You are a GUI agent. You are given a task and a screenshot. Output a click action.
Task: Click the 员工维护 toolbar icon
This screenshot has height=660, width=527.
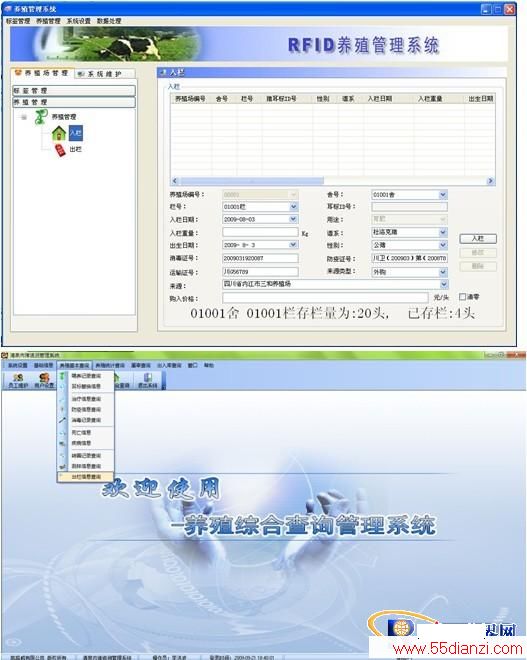point(18,381)
